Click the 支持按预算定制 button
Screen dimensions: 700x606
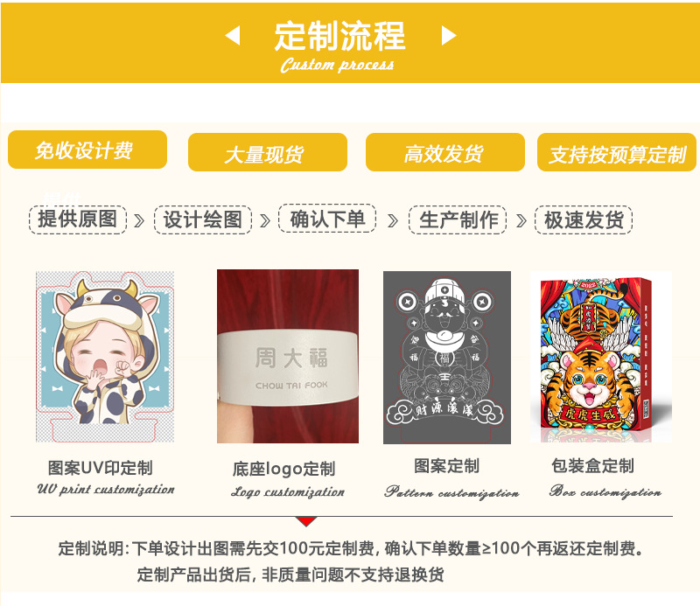(x=617, y=152)
